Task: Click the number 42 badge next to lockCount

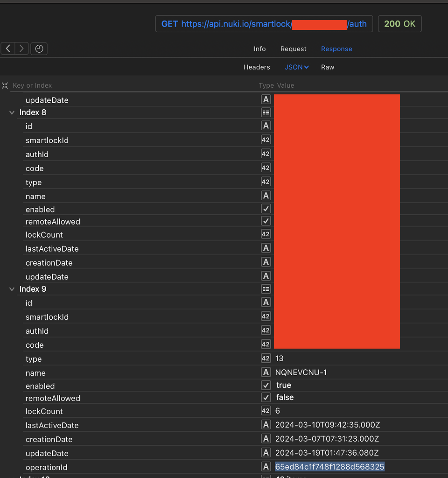Action: pos(266,411)
